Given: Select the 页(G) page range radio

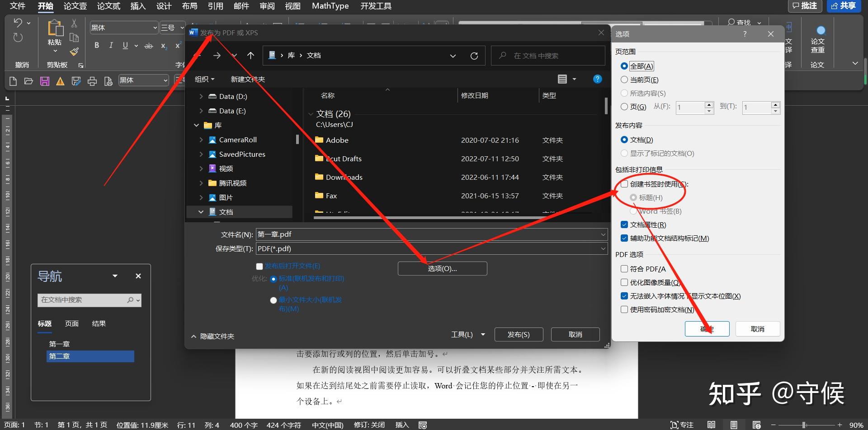Looking at the screenshot, I should click(x=624, y=107).
